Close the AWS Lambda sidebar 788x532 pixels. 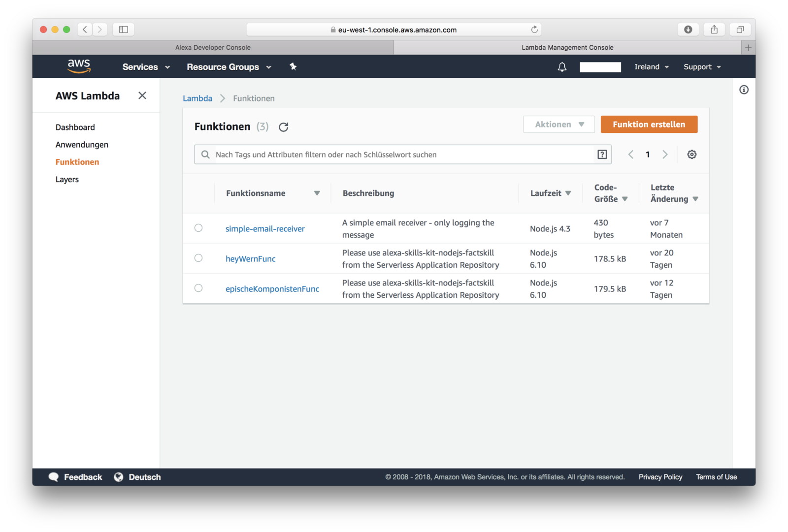coord(142,95)
